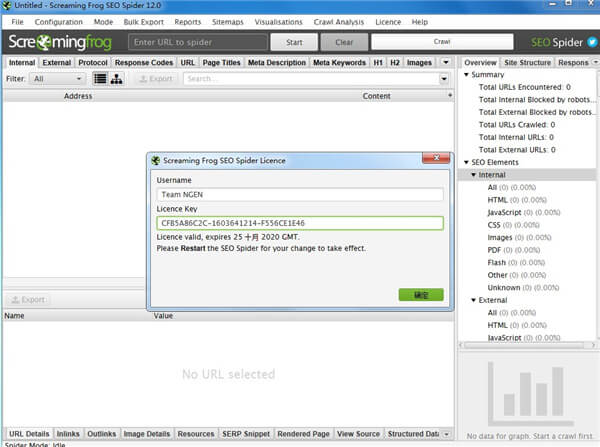Viewport: 600px width, 447px height.
Task: Open the Inlinks bottom tab
Action: click(x=68, y=434)
